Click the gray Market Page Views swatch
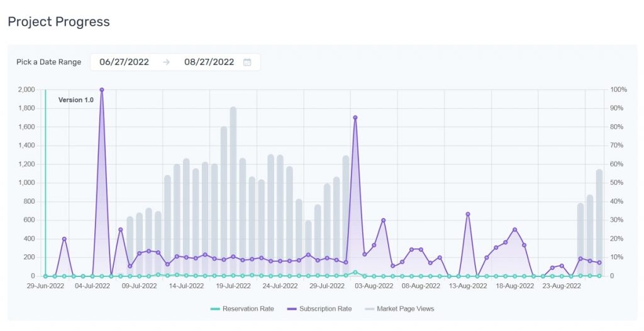Screen dimensions: 644x331 click(x=370, y=309)
